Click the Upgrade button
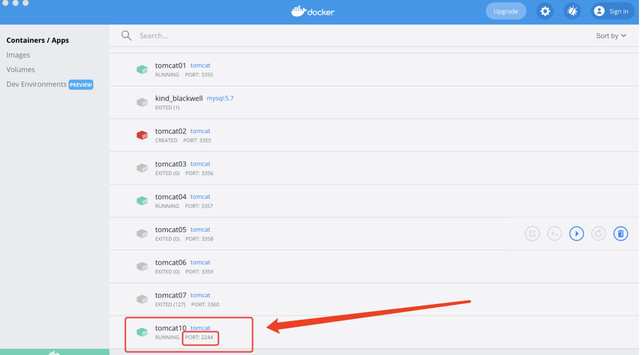The height and width of the screenshot is (355, 644). tap(506, 11)
